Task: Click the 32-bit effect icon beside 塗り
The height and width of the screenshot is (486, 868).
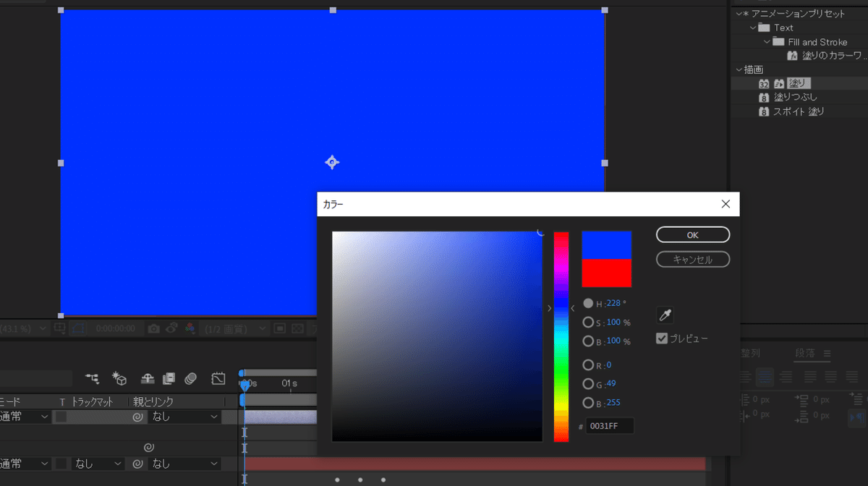Action: click(x=764, y=84)
